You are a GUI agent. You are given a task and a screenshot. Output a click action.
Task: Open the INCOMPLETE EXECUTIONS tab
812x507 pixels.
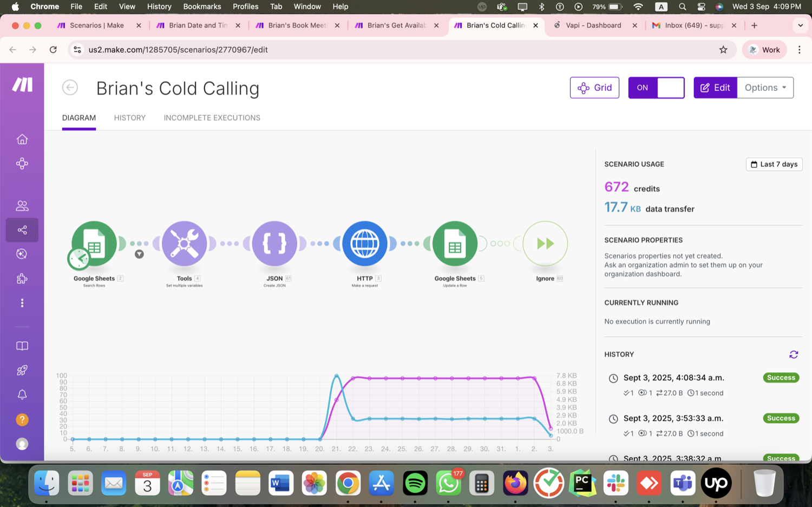pos(212,118)
